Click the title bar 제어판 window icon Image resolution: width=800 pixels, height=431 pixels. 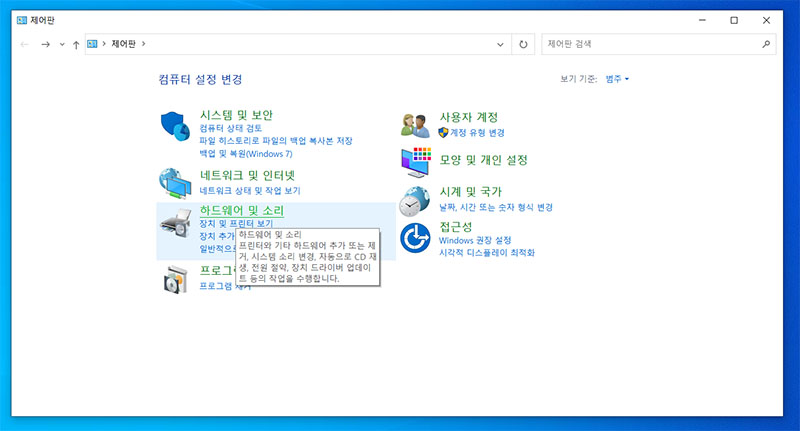(22, 20)
